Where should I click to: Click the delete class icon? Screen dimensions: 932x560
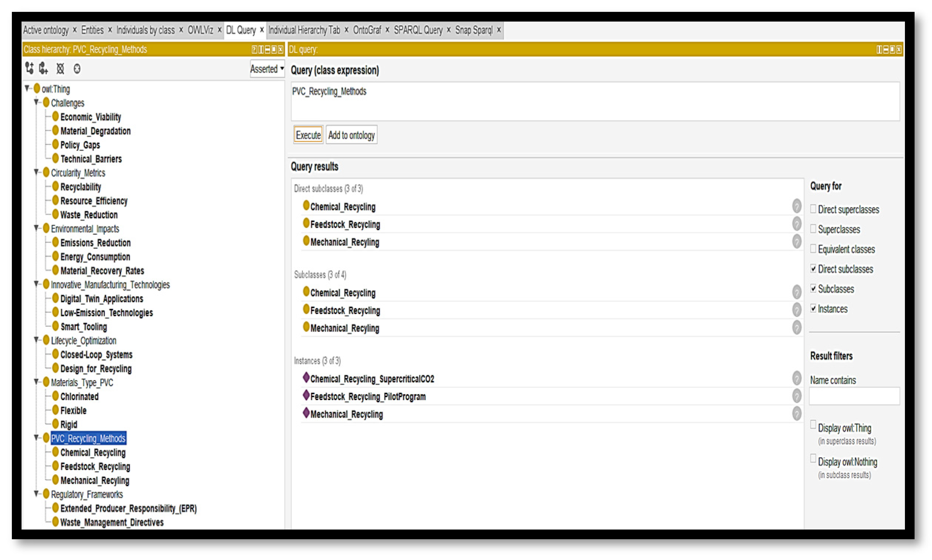[x=60, y=69]
